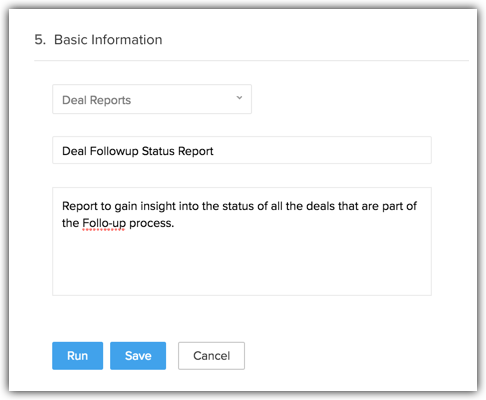The height and width of the screenshot is (400, 486).
Task: Click the first word 'Deal' in name field
Action: click(74, 151)
